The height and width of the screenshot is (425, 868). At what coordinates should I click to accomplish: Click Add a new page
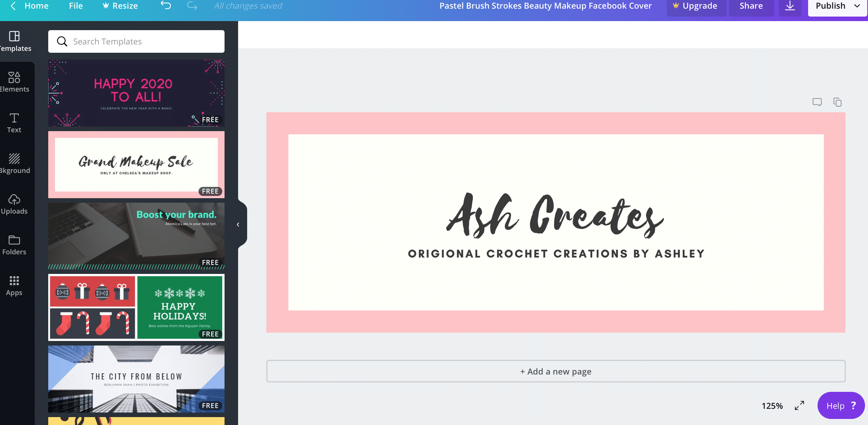[x=556, y=371]
